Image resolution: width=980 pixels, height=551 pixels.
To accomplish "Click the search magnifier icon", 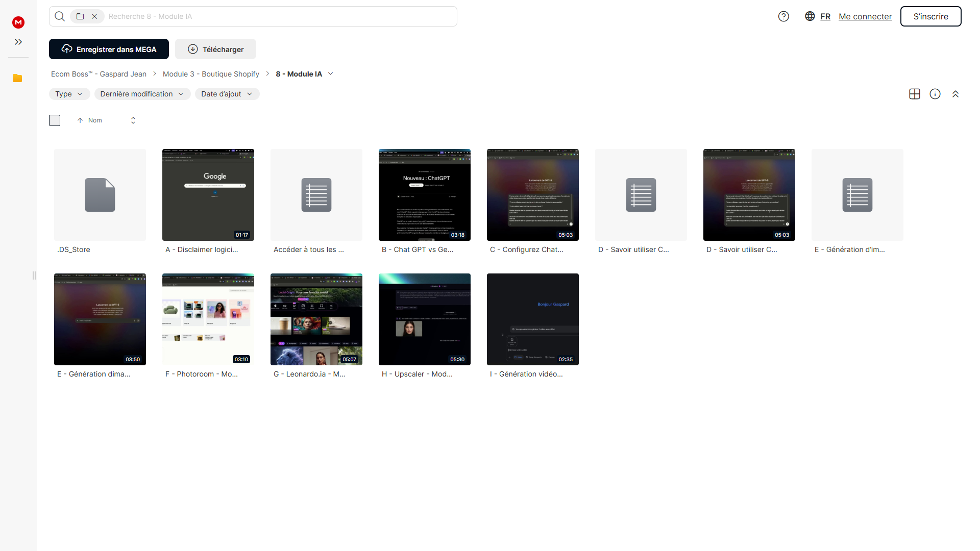I will tap(60, 16).
